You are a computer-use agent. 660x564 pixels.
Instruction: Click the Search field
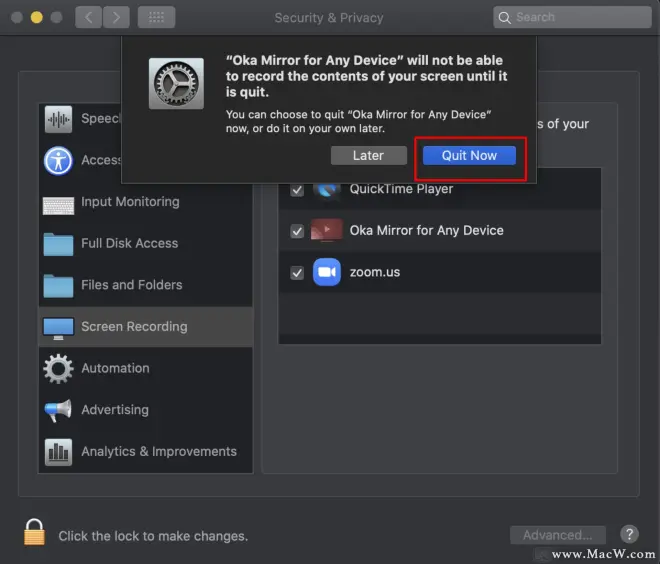coord(572,17)
